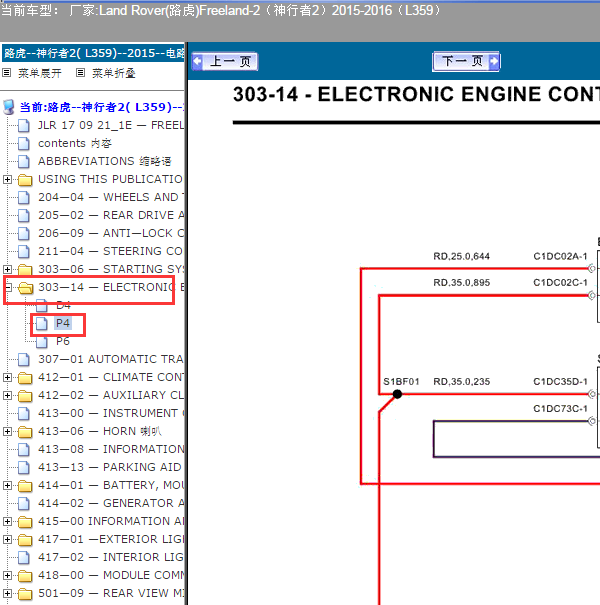Expand the 418-00 MODULE COMM node

[7, 576]
